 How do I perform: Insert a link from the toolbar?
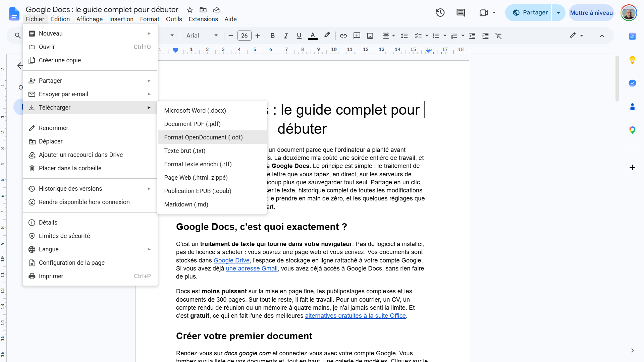(x=343, y=36)
